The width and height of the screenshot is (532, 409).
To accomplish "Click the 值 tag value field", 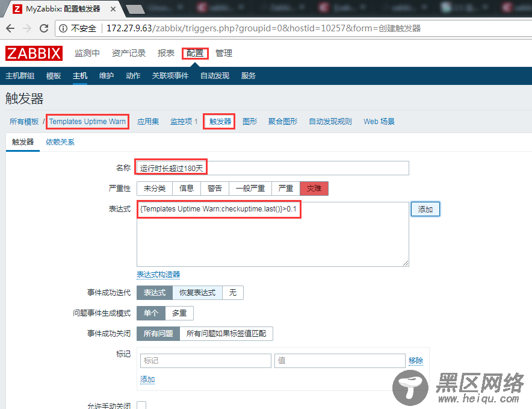I will (340, 361).
